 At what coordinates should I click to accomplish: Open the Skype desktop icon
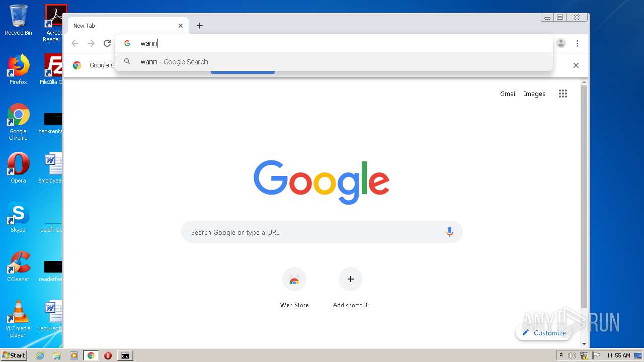tap(18, 217)
